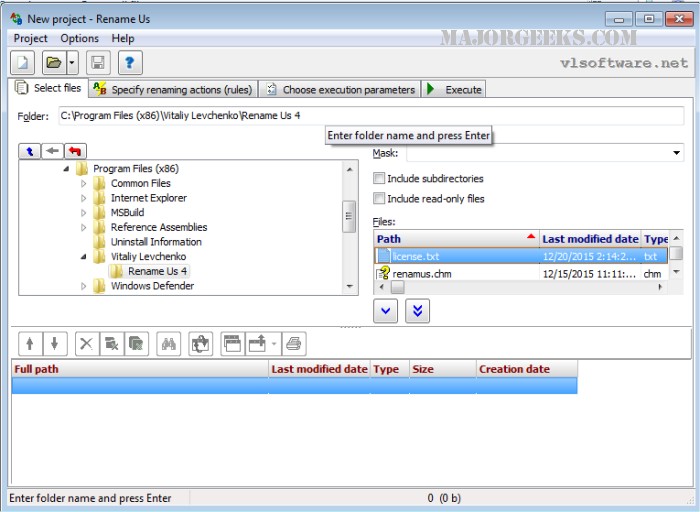The image size is (700, 512).
Task: Toggle Include read-only files checkbox
Action: 379,199
